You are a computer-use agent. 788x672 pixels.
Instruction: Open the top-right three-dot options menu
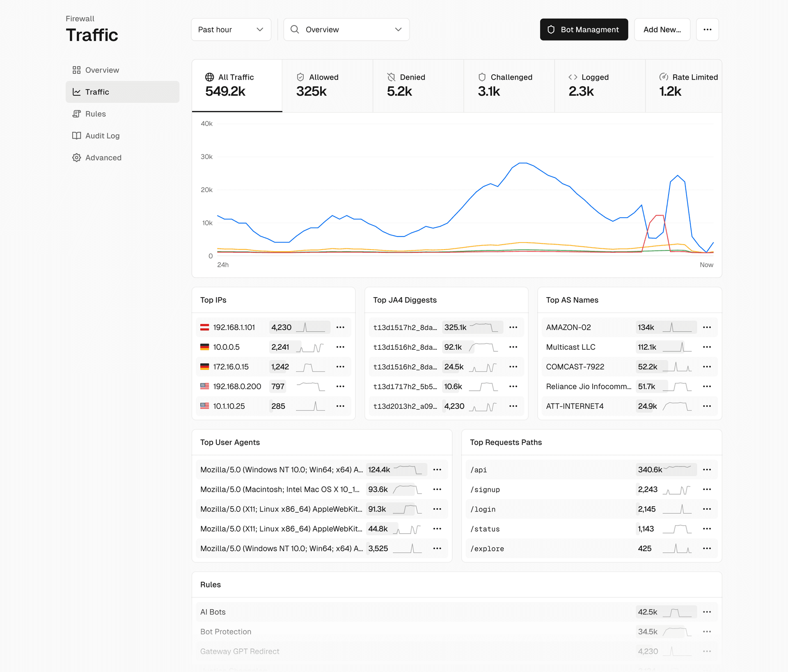coord(707,30)
